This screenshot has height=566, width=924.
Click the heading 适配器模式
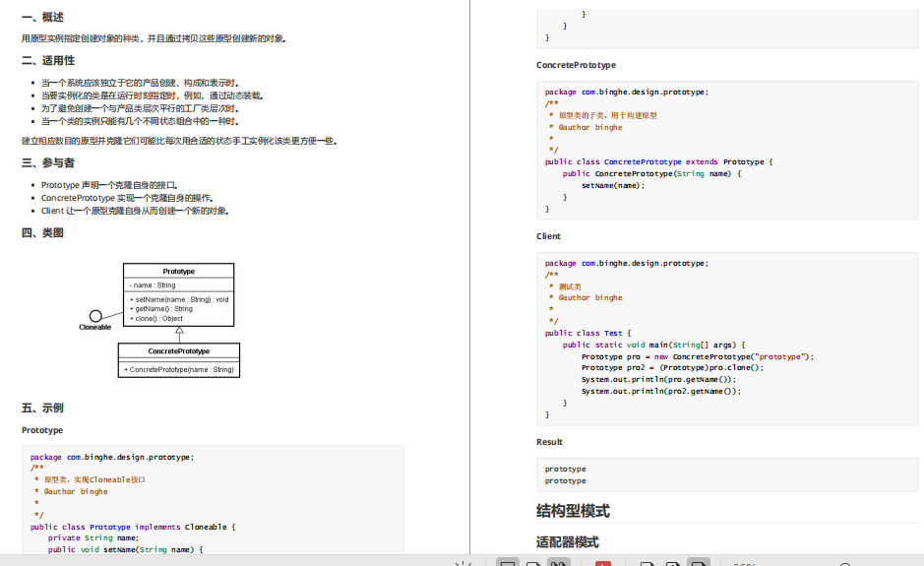tap(568, 541)
